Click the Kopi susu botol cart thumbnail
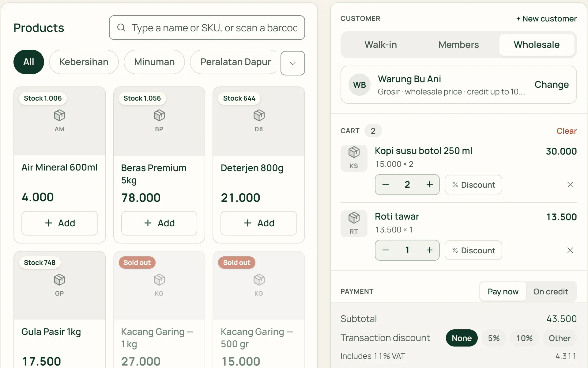588x368 pixels. pos(354,158)
